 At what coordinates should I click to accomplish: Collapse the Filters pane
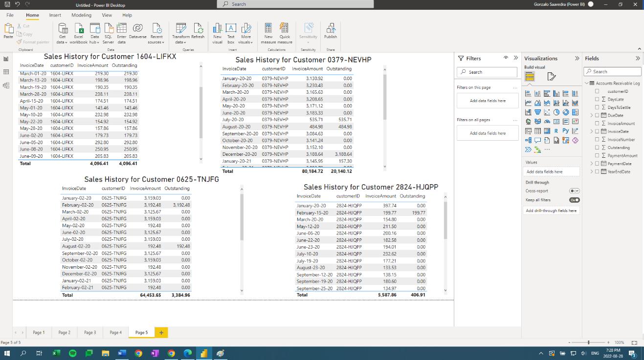tap(515, 58)
